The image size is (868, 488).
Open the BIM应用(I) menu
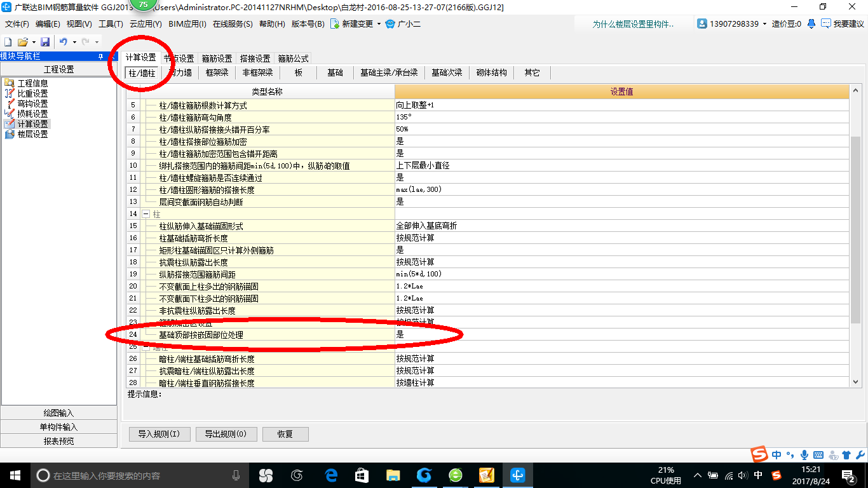coord(187,24)
